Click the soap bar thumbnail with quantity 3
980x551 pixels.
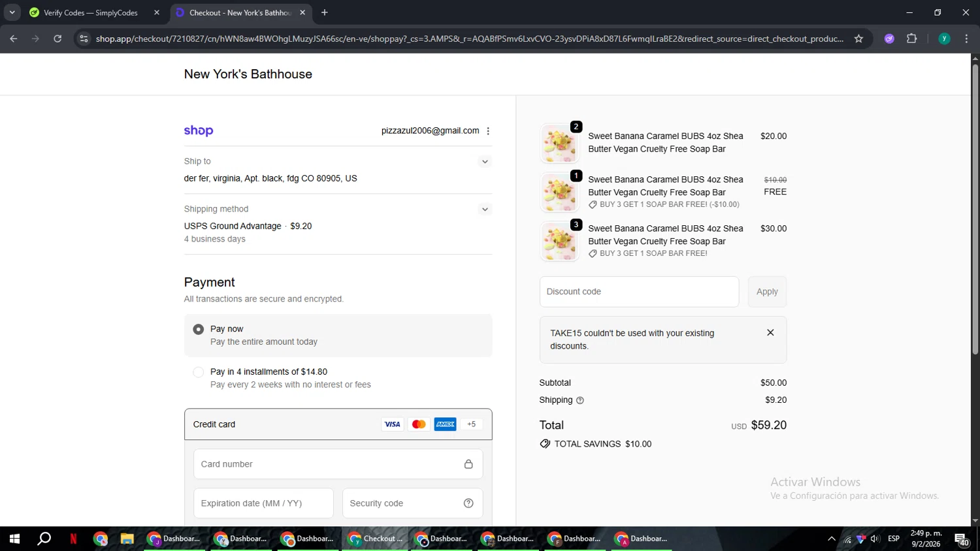[559, 242]
